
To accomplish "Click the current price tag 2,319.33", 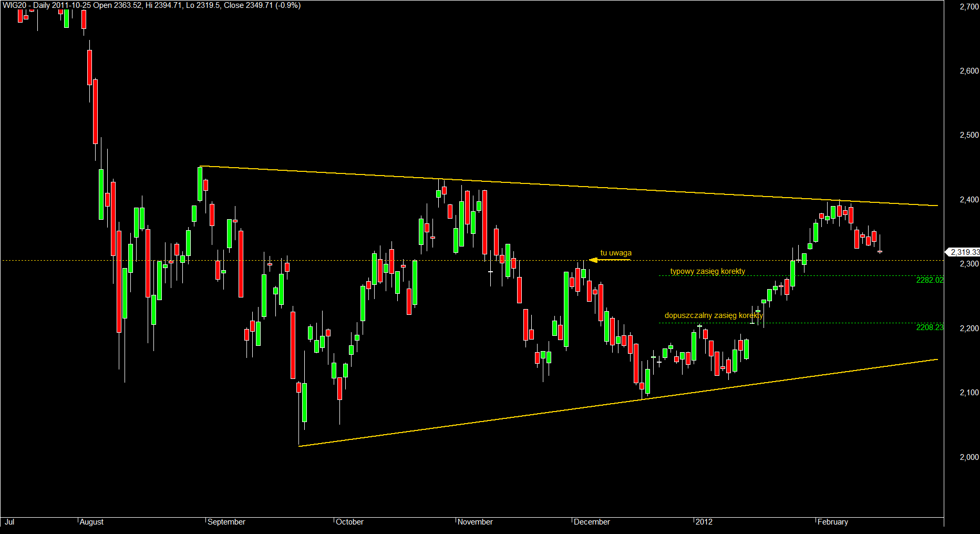I will (963, 252).
